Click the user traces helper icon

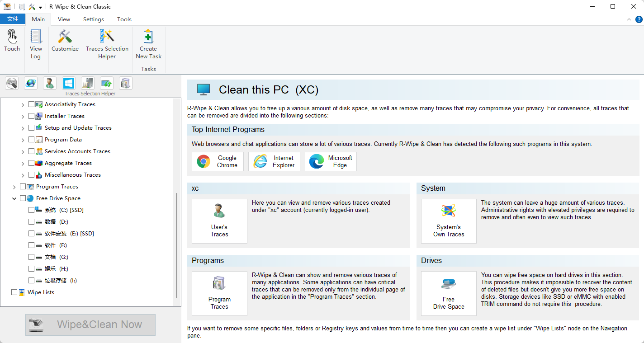[50, 83]
